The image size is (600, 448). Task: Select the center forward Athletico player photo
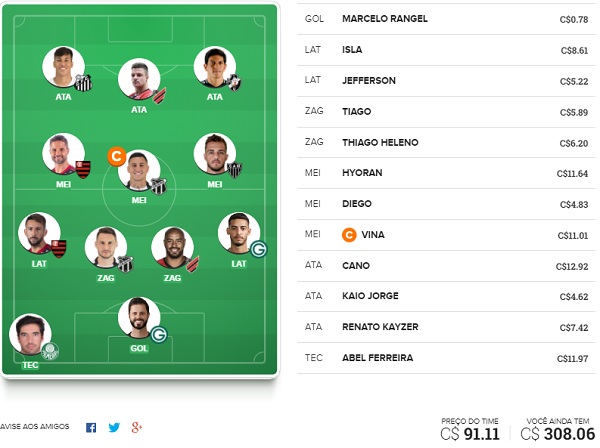click(x=139, y=79)
